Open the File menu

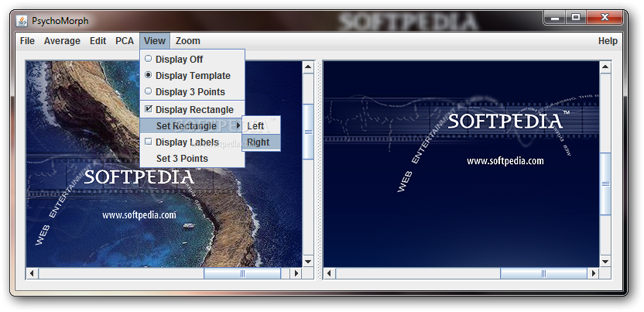(x=27, y=41)
